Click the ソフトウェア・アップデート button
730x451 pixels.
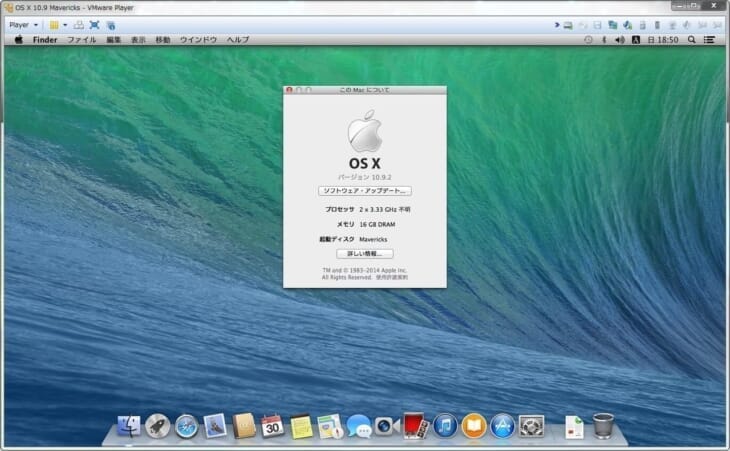point(365,191)
